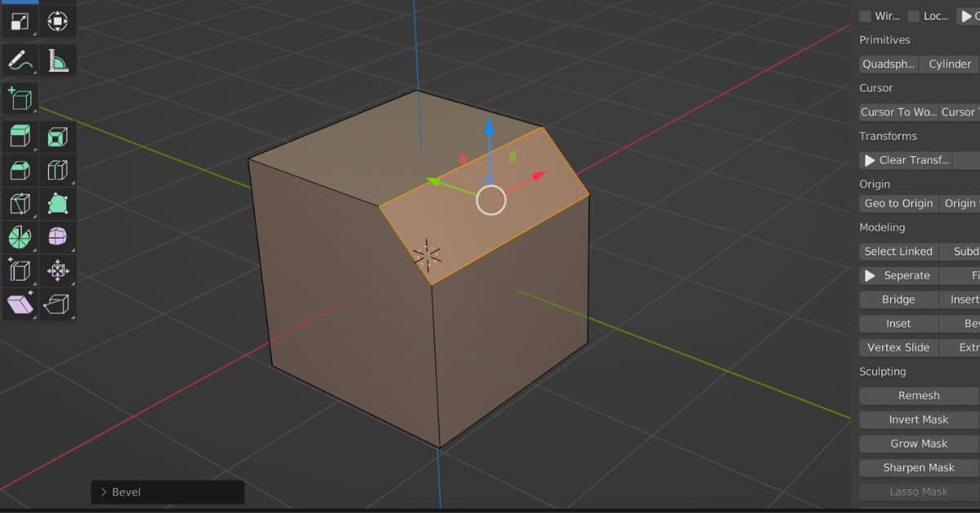Select the Knife tool

20,203
